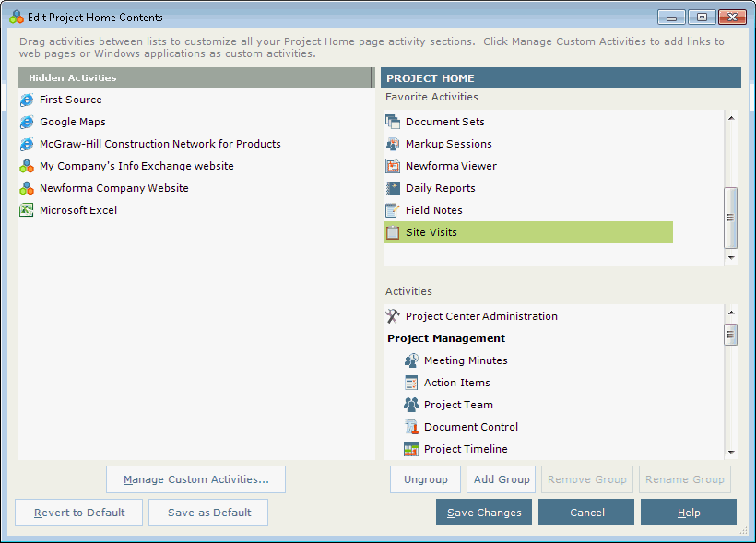Select the Document Sets icon
756x543 pixels.
tap(393, 122)
